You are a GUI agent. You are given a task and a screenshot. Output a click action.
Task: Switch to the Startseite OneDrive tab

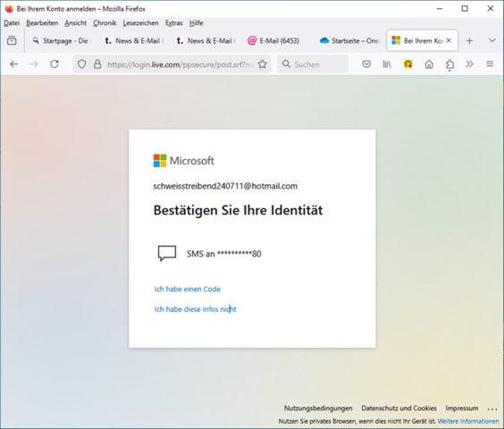pyautogui.click(x=350, y=41)
